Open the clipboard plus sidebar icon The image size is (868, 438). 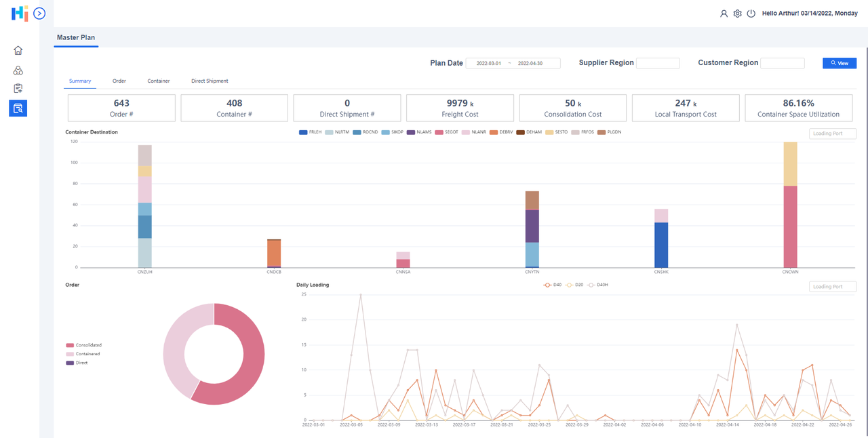point(18,89)
